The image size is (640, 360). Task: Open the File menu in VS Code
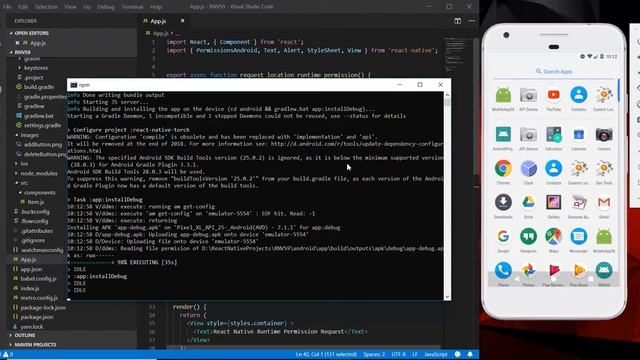pos(7,7)
